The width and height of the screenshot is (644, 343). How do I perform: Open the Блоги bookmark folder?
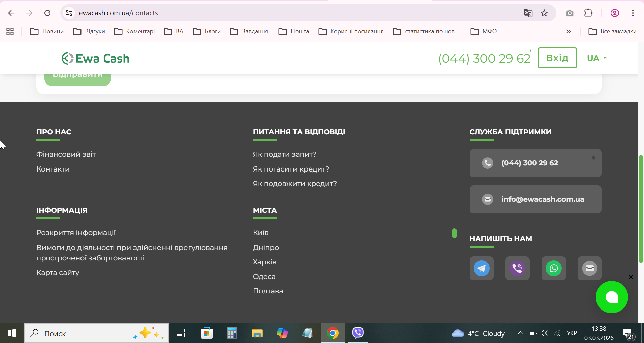207,31
